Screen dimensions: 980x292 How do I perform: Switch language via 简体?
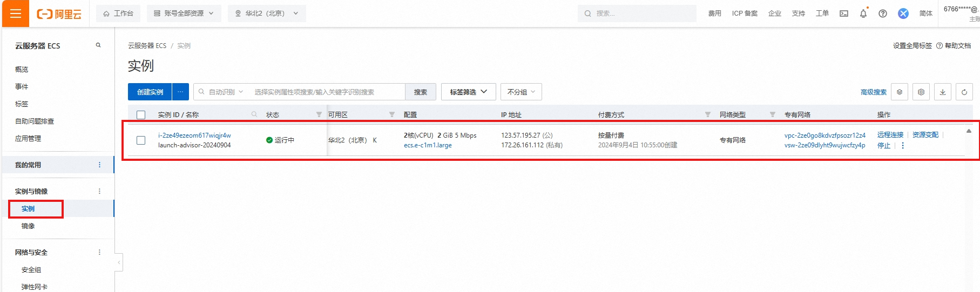[x=926, y=13]
